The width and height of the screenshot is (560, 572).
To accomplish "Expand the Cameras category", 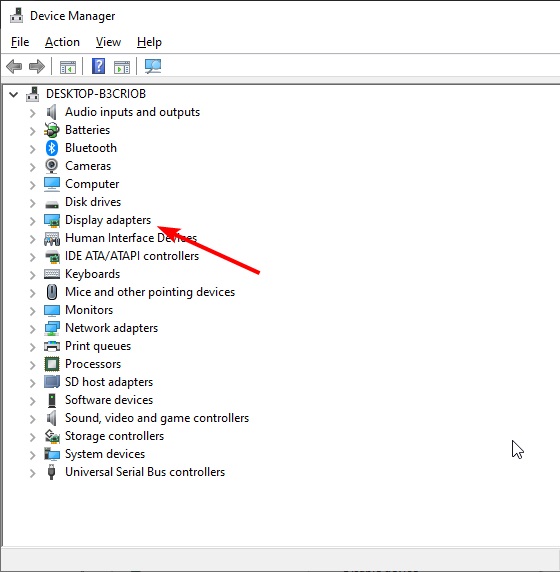I will [x=32, y=167].
